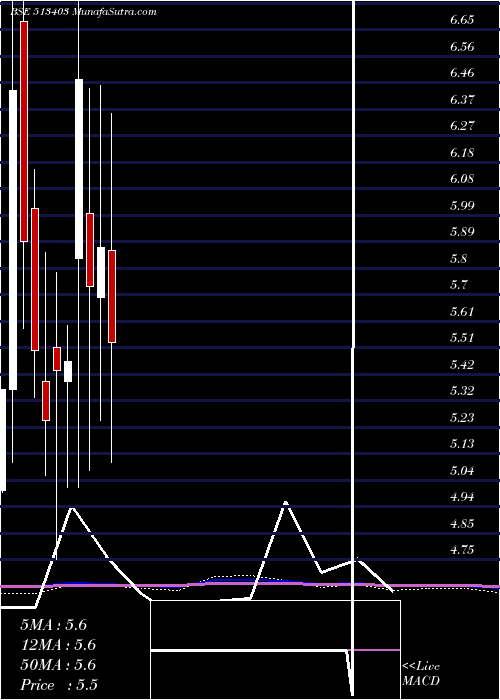Click the 6.56 price axis label
The image size is (500, 700).
tap(462, 47)
